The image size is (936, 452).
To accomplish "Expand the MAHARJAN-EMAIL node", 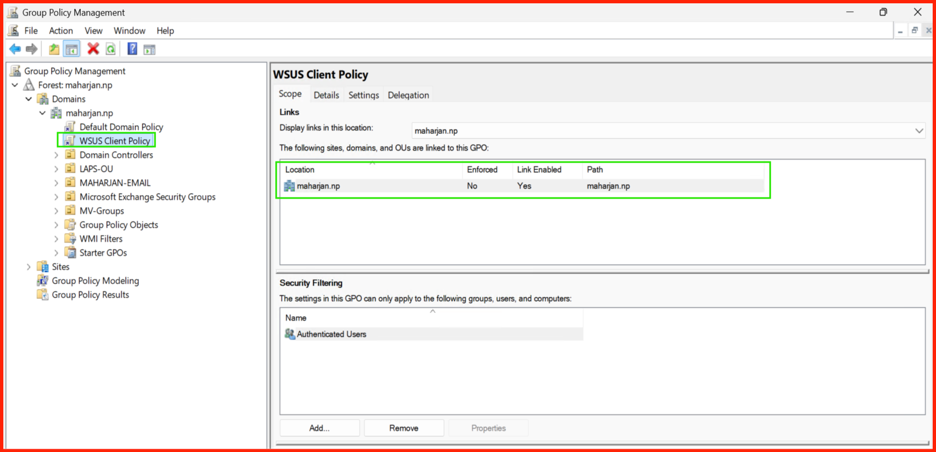I will point(57,183).
